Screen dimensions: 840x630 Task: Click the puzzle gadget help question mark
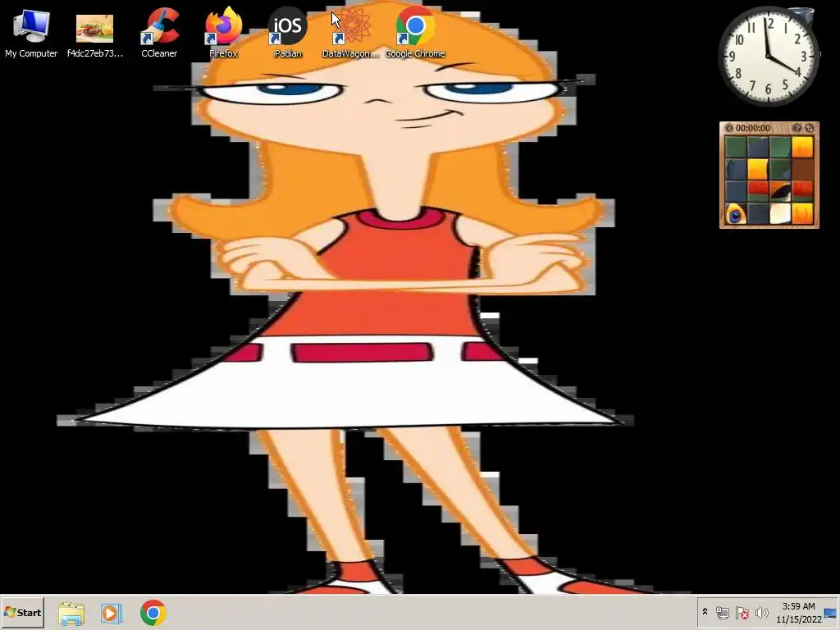(797, 128)
